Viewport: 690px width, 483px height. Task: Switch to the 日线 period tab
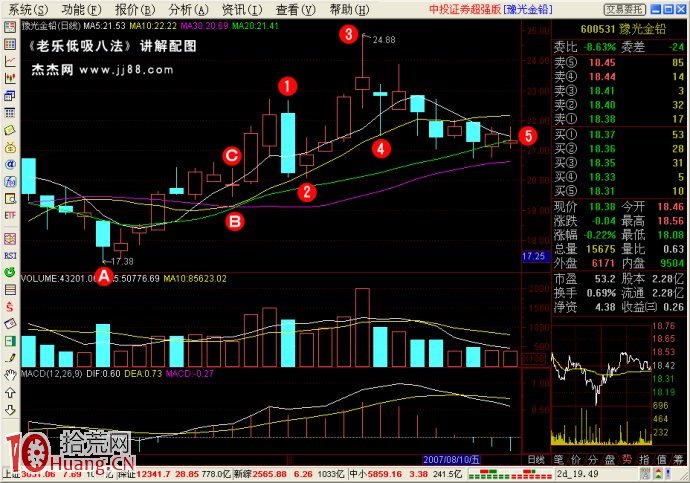point(536,460)
